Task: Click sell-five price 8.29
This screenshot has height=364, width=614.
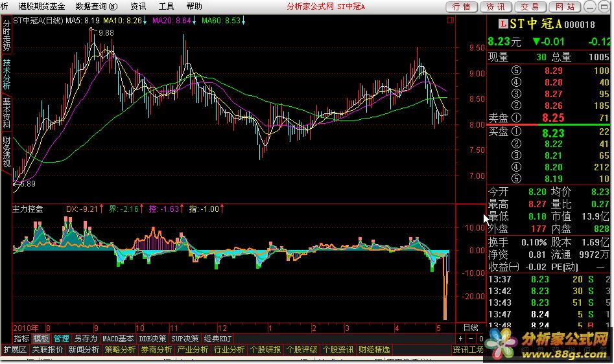Action: click(553, 71)
